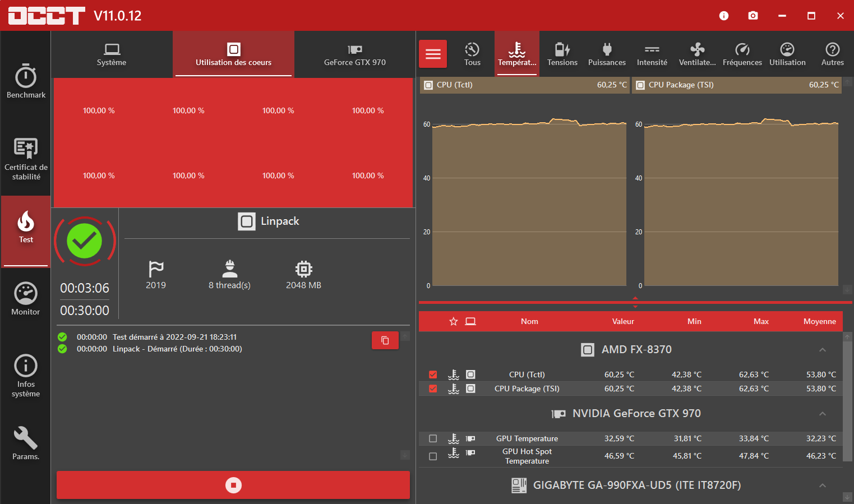Click the info icon in title bar
The image size is (854, 504).
[x=724, y=16]
